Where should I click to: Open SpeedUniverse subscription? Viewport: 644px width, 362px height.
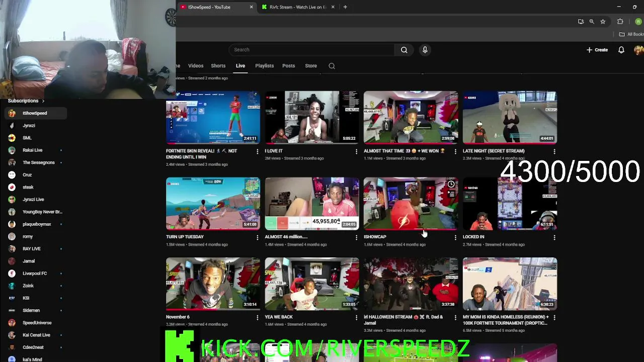pyautogui.click(x=35, y=323)
